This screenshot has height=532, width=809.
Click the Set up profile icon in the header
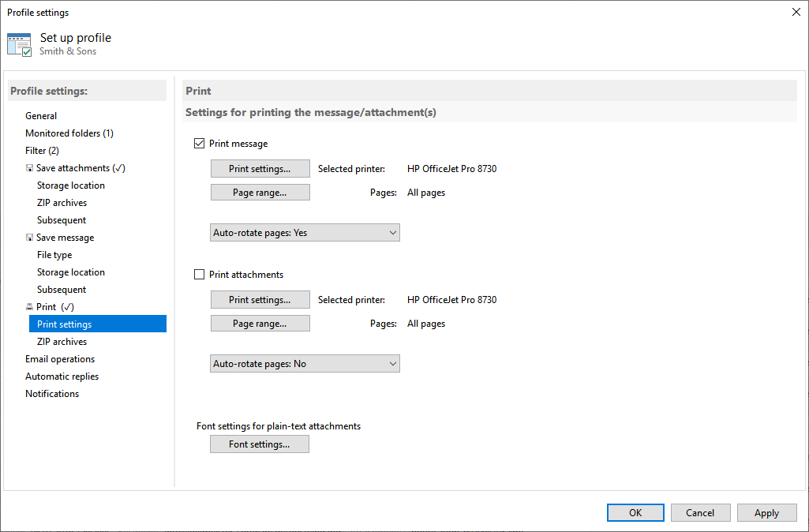[19, 43]
